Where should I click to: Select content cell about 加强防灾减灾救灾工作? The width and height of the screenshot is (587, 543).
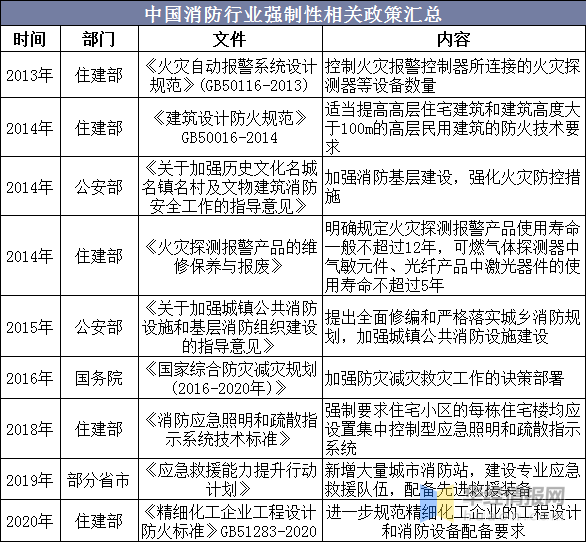454,378
